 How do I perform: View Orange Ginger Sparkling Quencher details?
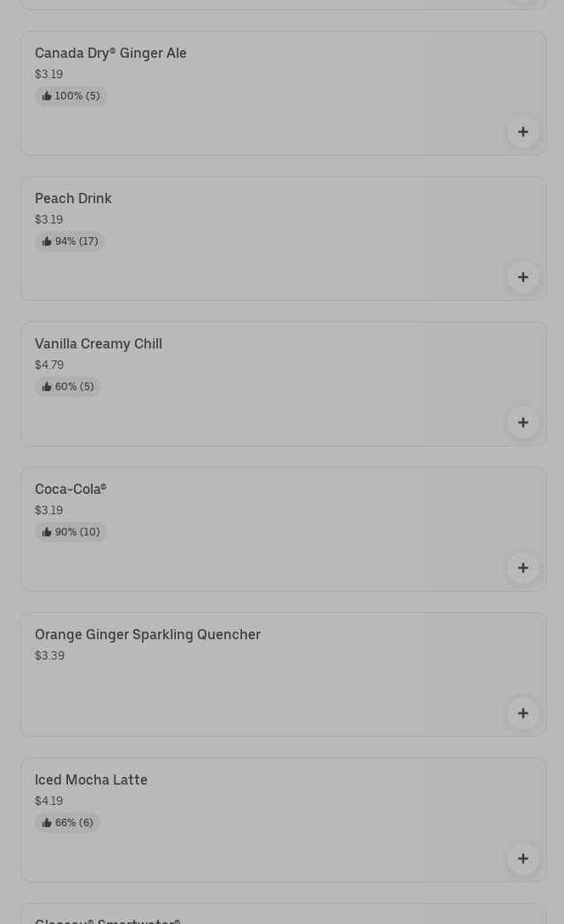(148, 634)
